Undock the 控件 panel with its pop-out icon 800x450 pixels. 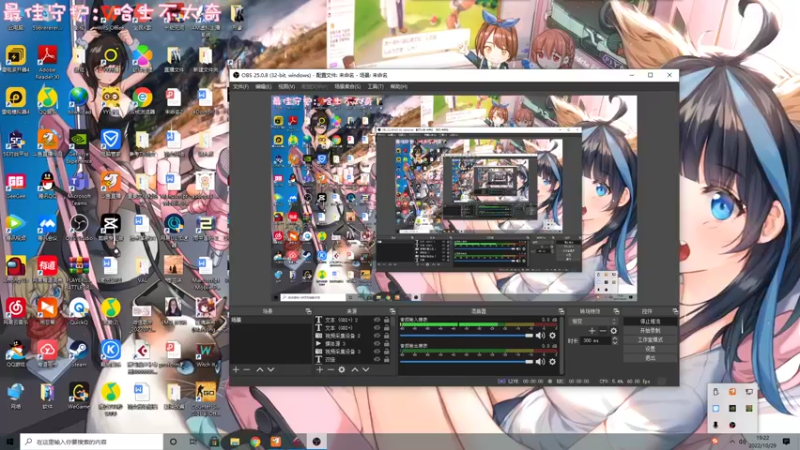[675, 311]
